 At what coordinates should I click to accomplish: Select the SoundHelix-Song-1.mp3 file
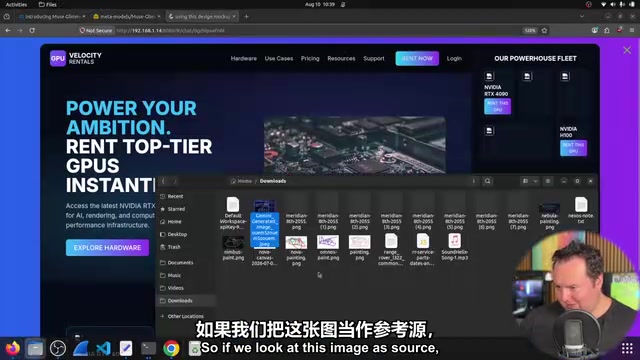pos(454,247)
